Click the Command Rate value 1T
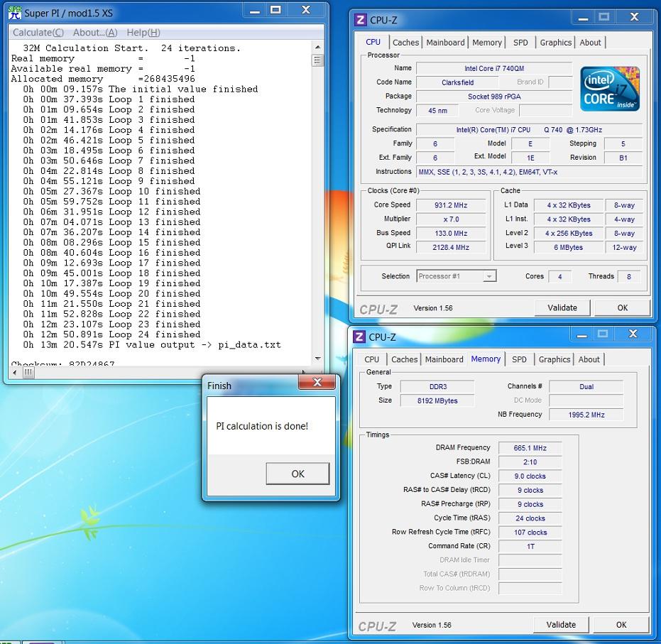 530,546
